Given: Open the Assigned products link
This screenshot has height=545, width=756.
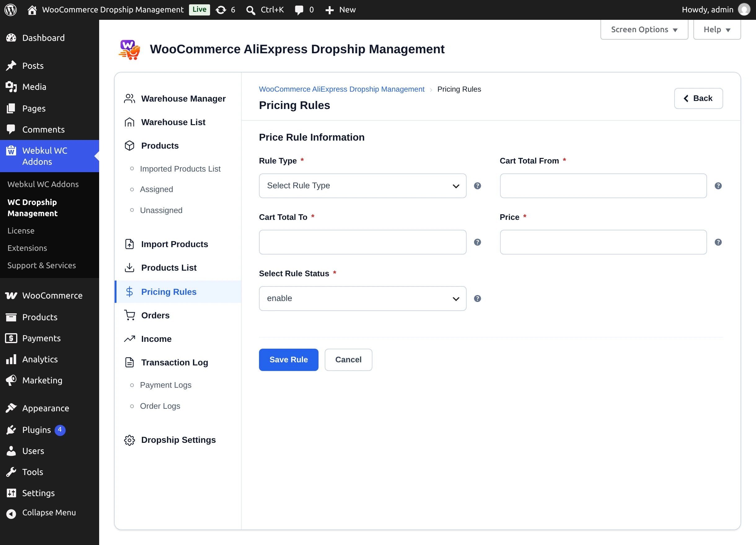Looking at the screenshot, I should (x=156, y=190).
